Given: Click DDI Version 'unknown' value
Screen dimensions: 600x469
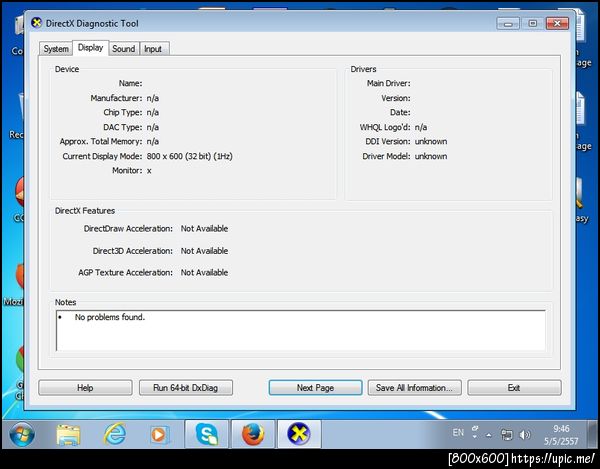Looking at the screenshot, I should [431, 142].
